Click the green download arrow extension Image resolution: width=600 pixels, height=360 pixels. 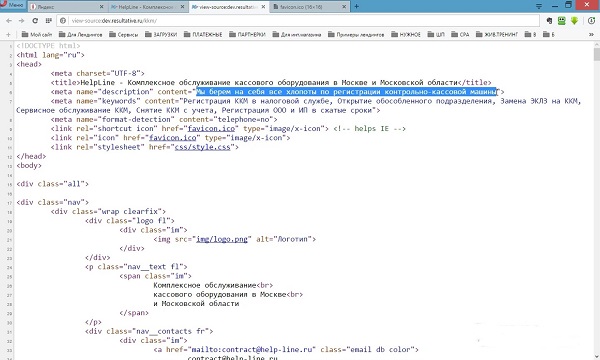[574, 21]
